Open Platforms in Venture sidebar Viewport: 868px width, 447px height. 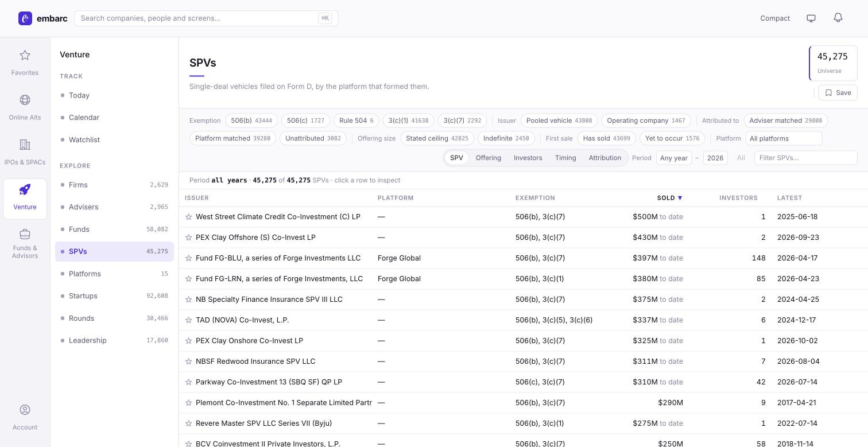click(x=114, y=274)
